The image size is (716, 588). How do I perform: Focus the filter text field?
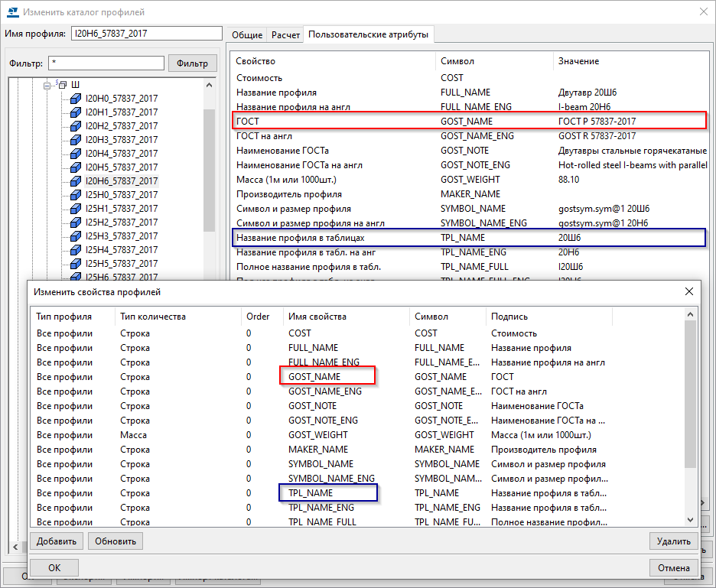click(x=106, y=63)
